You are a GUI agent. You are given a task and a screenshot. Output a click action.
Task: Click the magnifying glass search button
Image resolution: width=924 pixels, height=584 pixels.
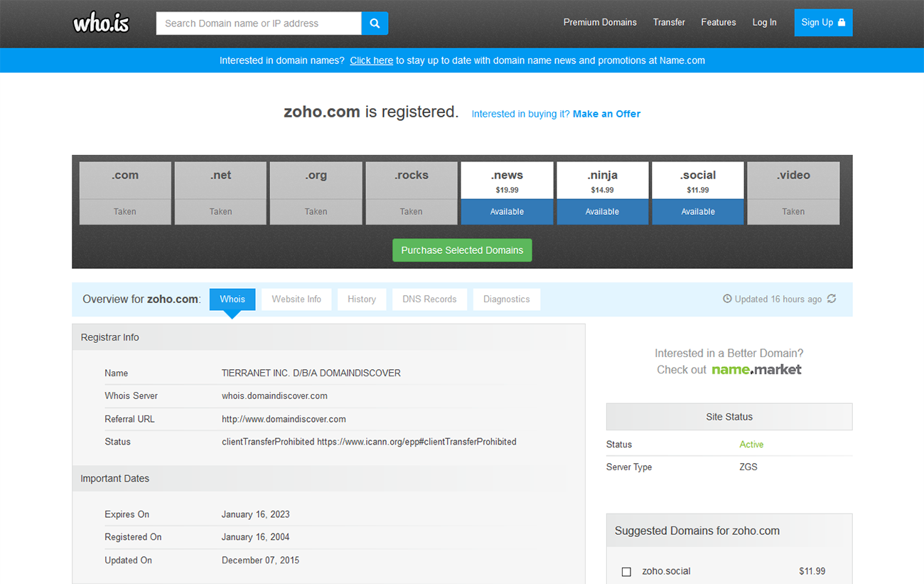pyautogui.click(x=375, y=23)
